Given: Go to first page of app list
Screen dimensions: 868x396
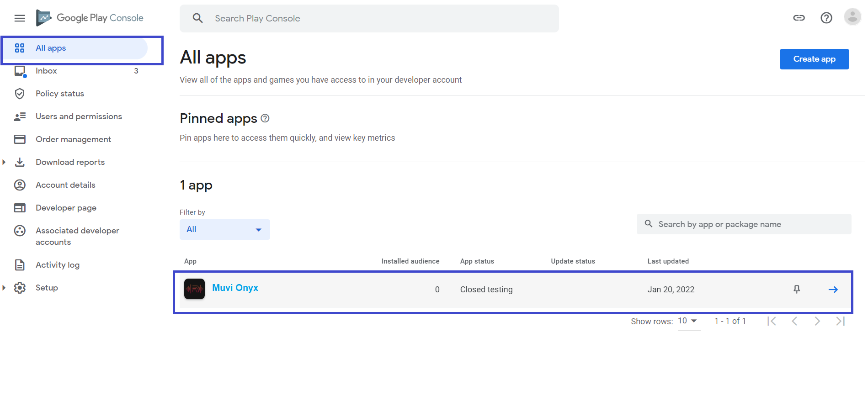Looking at the screenshot, I should pos(772,321).
